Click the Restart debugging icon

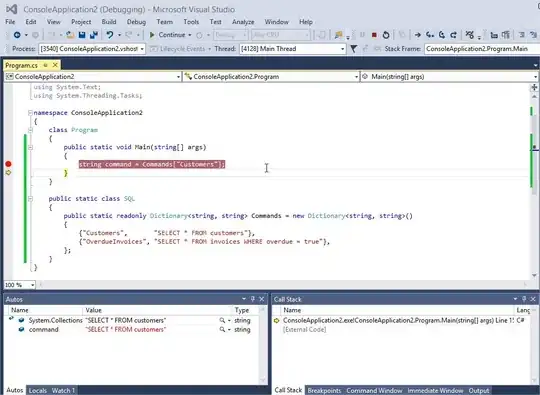point(386,35)
